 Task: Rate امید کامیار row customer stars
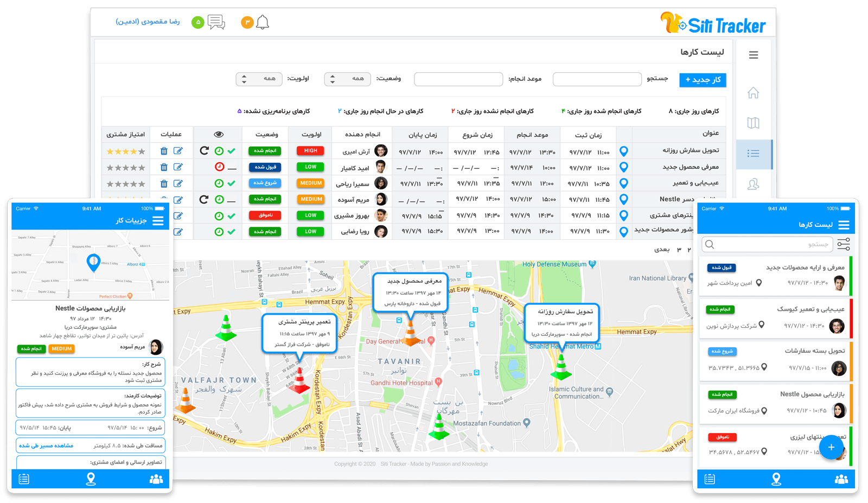pos(126,168)
